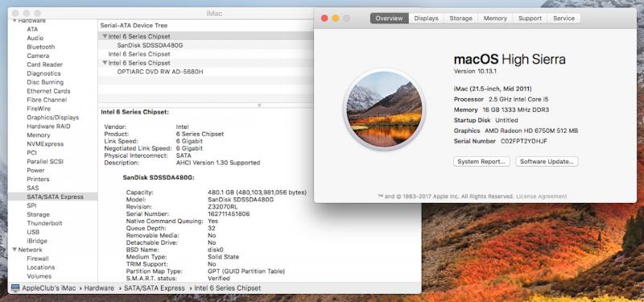Select USB in the sidebar
Image resolution: width=644 pixels, height=302 pixels.
pos(33,232)
